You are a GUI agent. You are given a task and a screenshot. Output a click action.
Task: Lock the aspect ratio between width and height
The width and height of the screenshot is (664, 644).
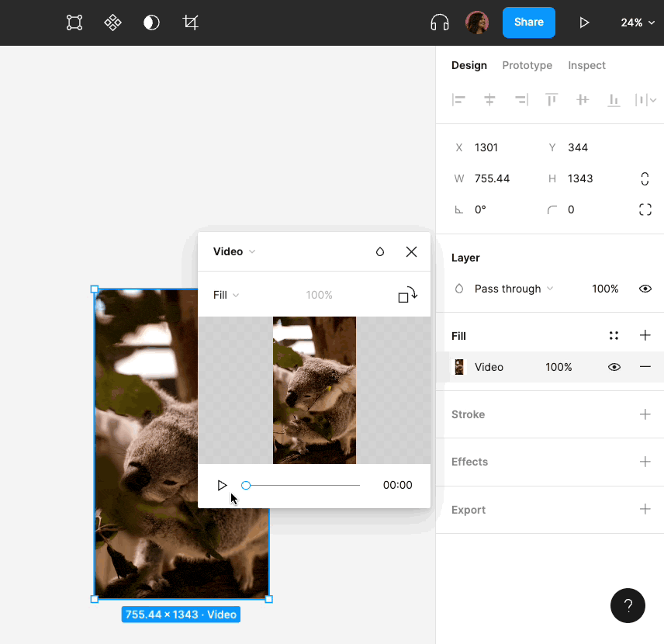(x=645, y=178)
